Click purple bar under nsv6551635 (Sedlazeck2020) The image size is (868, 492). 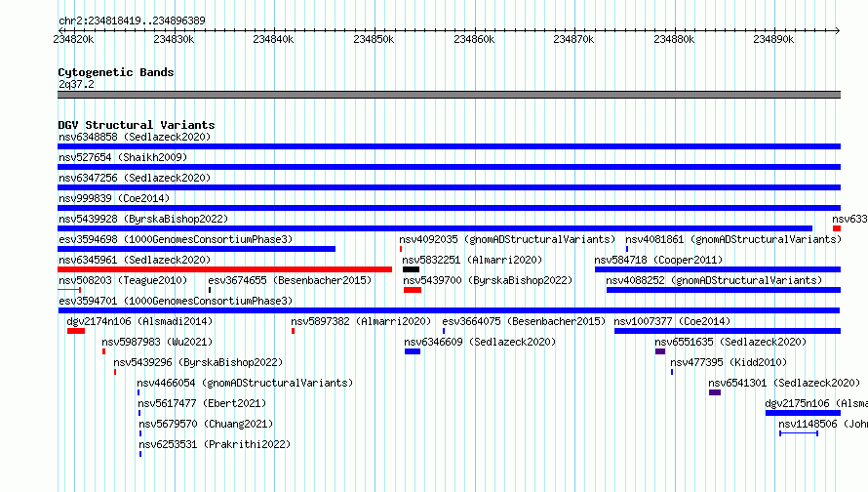(x=660, y=351)
